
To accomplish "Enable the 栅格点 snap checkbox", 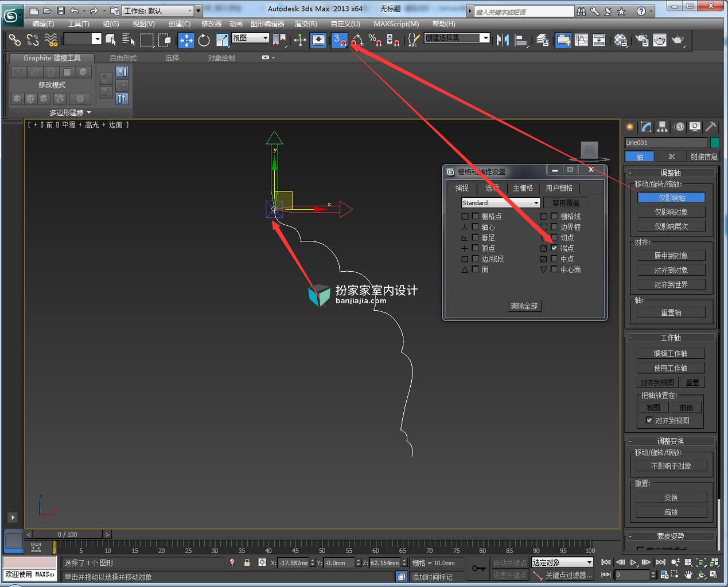I will (475, 216).
